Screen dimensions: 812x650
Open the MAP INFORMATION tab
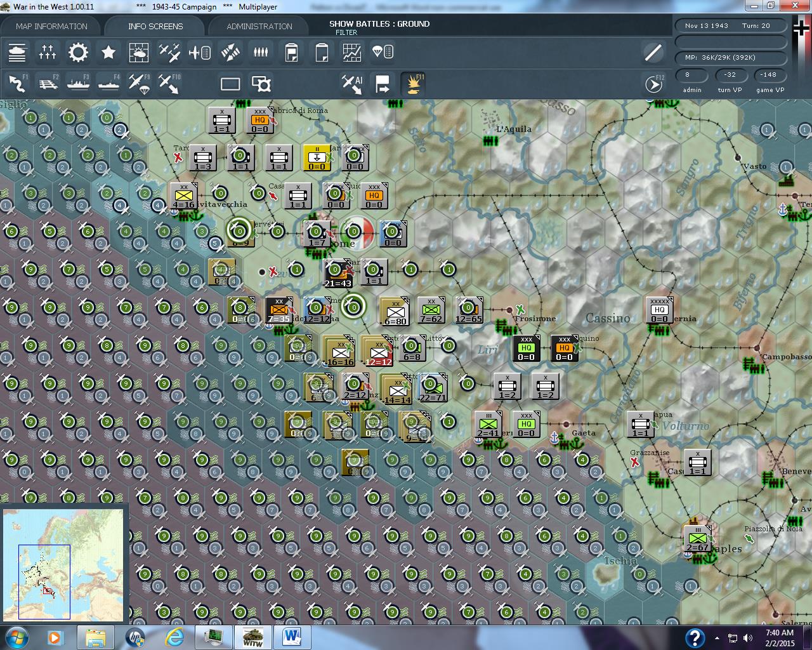click(51, 26)
